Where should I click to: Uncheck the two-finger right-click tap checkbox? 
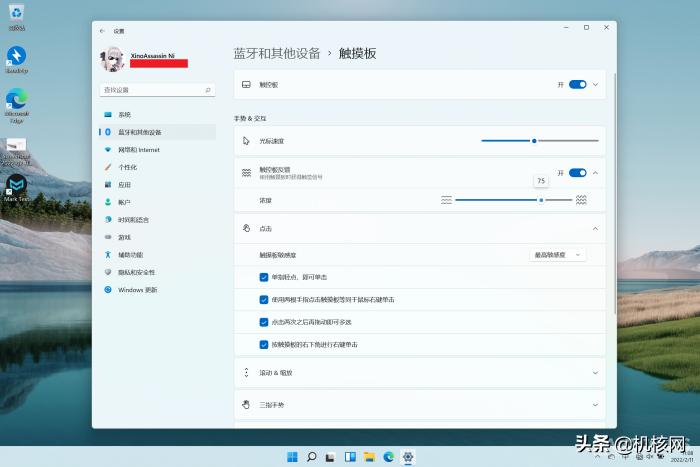click(264, 300)
